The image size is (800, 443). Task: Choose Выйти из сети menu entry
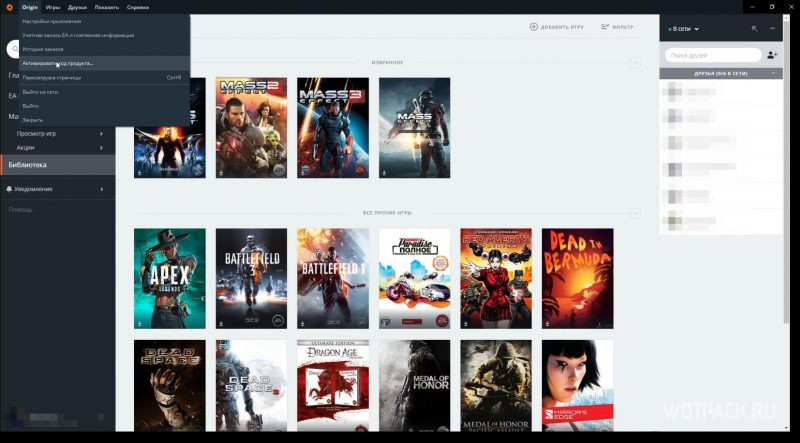pyautogui.click(x=105, y=92)
